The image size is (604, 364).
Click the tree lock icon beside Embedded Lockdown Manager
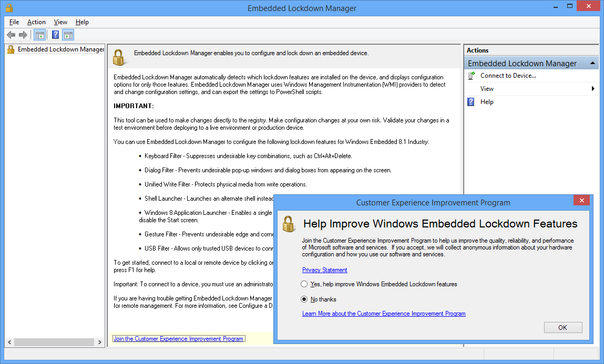click(x=11, y=49)
